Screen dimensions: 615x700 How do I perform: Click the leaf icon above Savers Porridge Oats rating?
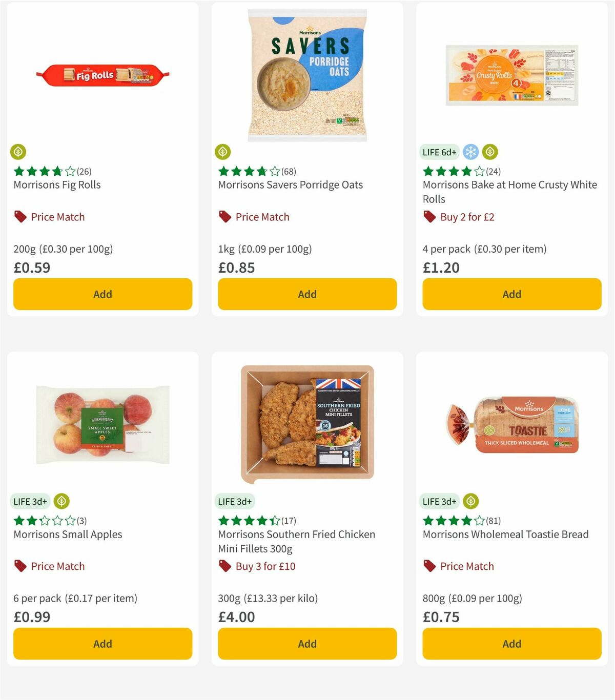pos(223,152)
